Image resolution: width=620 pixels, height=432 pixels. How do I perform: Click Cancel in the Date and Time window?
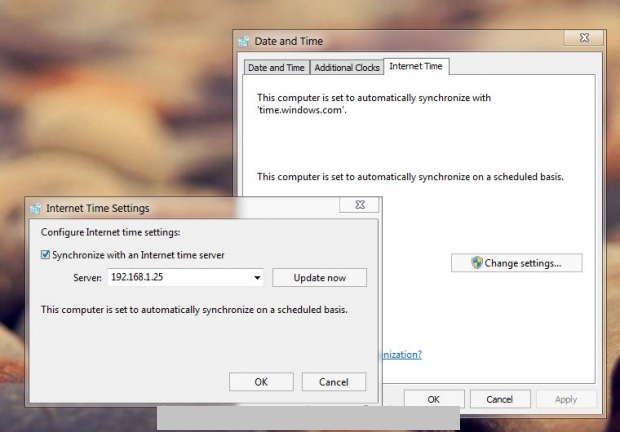[x=500, y=399]
